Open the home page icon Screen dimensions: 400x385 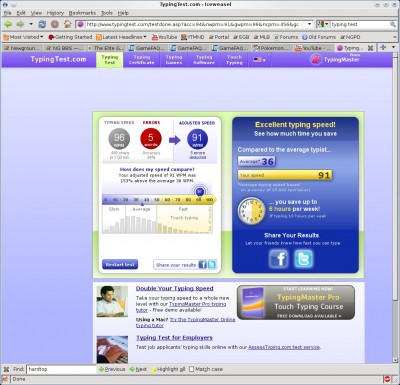tap(68, 24)
